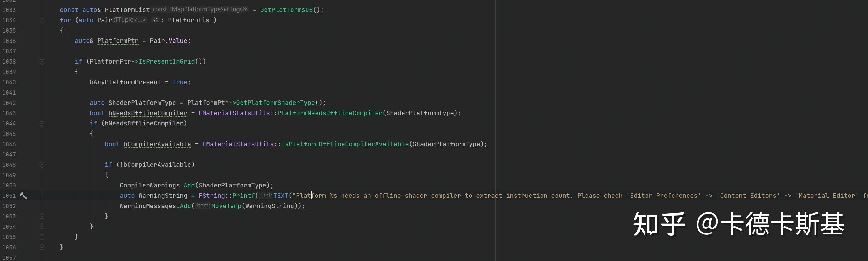Click bCompilerAvailable declaration on line 1046
Screen dimensions: 868x261
click(157, 144)
